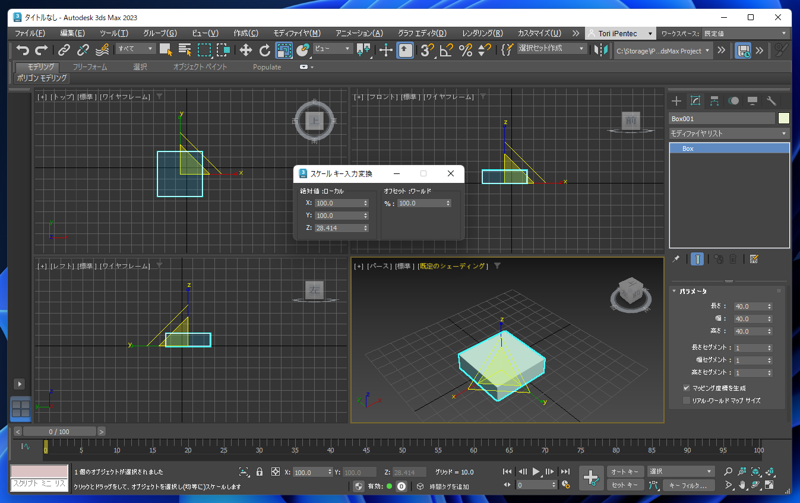Click the Angle Snap toggle icon
Image resolution: width=800 pixels, height=503 pixels.
pos(446,50)
